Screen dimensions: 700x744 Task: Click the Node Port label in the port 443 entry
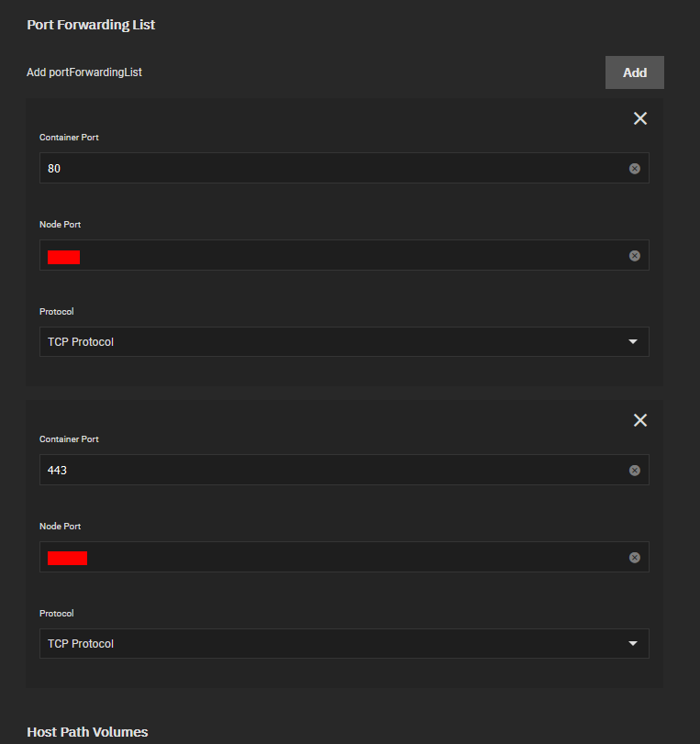(61, 527)
